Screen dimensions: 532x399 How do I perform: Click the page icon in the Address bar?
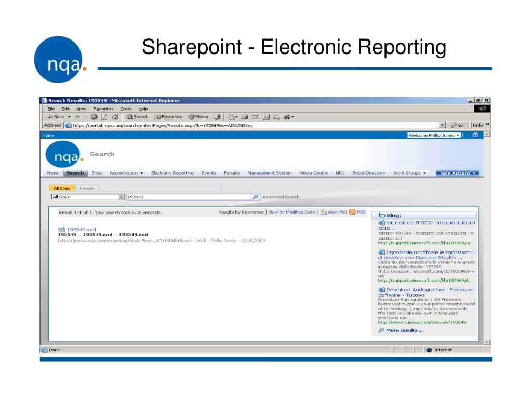68,125
